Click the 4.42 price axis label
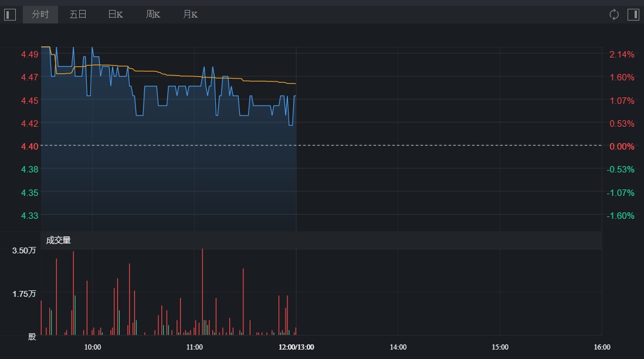Viewport: 644px width, 359px height. click(x=29, y=124)
